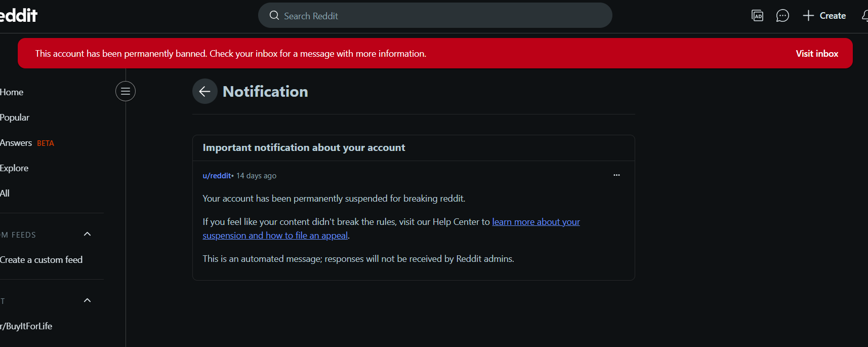
Task: Open All in sidebar
Action: point(5,194)
